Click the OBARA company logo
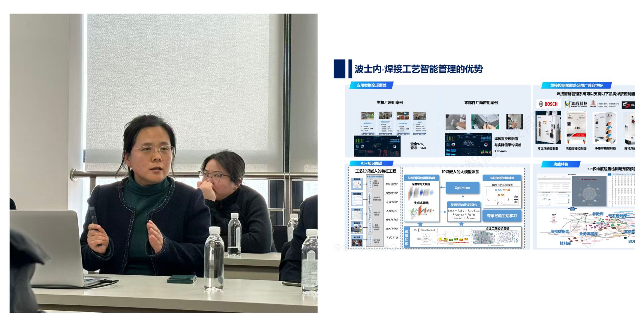The width and height of the screenshot is (644, 322). pyautogui.click(x=593, y=104)
